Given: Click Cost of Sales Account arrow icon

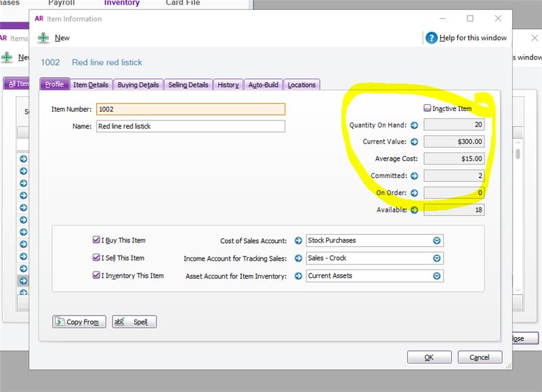Looking at the screenshot, I should pos(297,240).
